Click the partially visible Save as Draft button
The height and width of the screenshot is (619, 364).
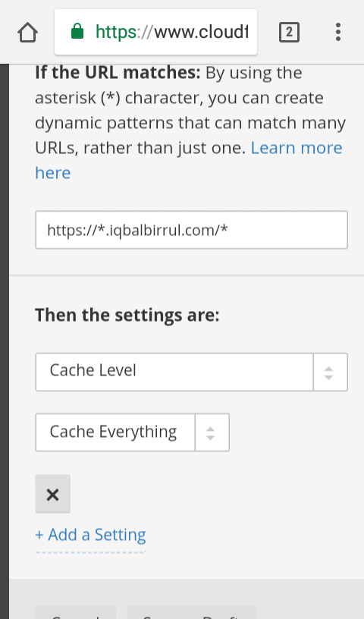coord(191,612)
